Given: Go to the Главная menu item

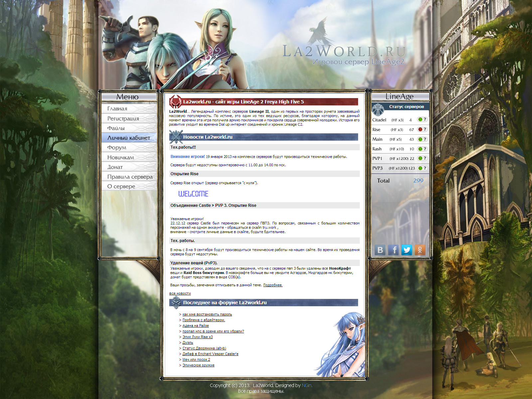Looking at the screenshot, I should click(x=129, y=109).
